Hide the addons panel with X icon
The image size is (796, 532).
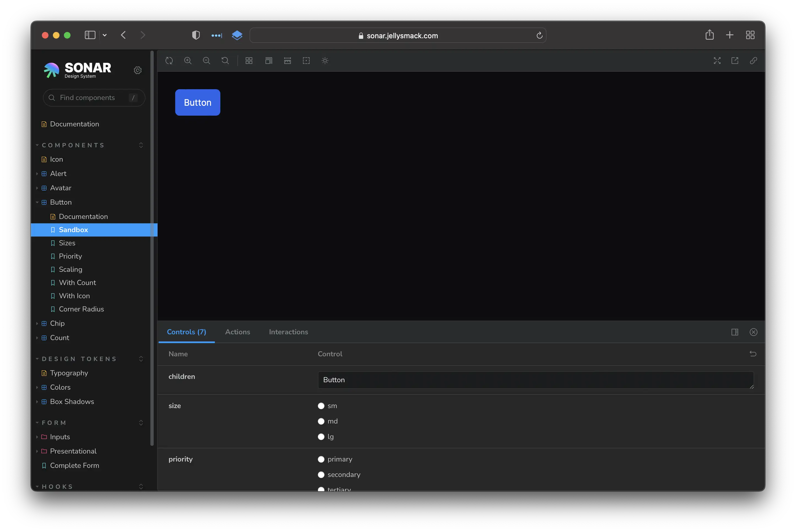(754, 332)
